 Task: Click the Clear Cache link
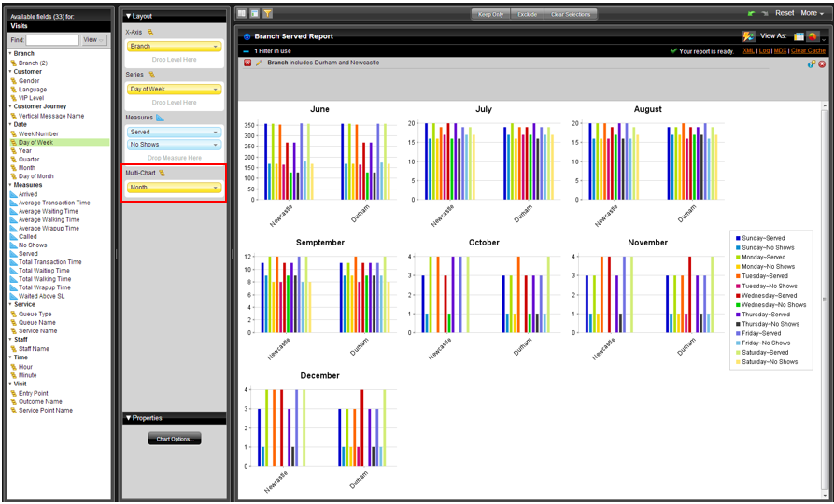(x=808, y=50)
